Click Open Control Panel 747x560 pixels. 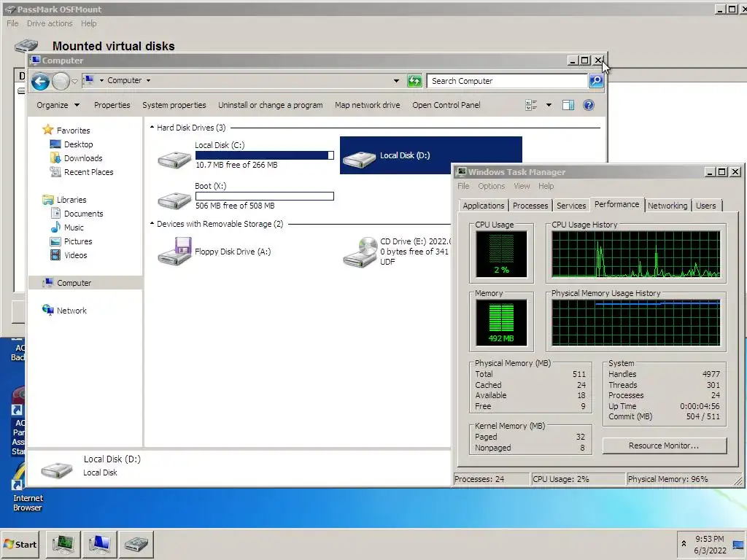[x=446, y=105]
